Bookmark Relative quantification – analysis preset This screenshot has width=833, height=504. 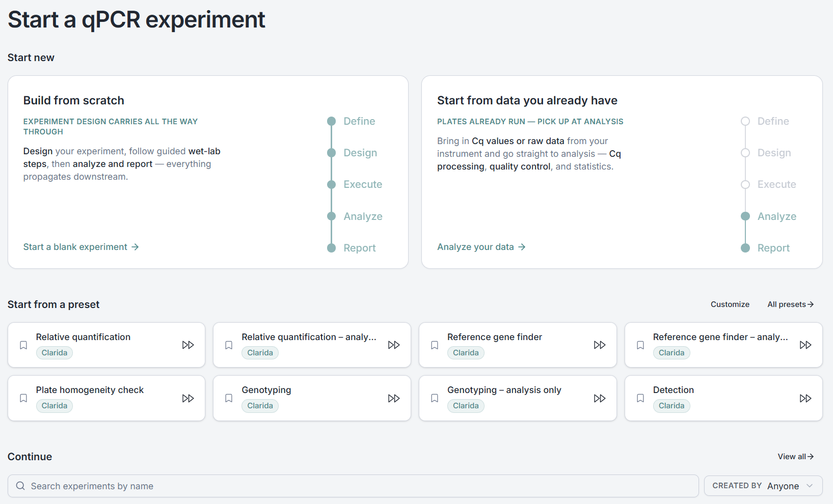point(229,345)
